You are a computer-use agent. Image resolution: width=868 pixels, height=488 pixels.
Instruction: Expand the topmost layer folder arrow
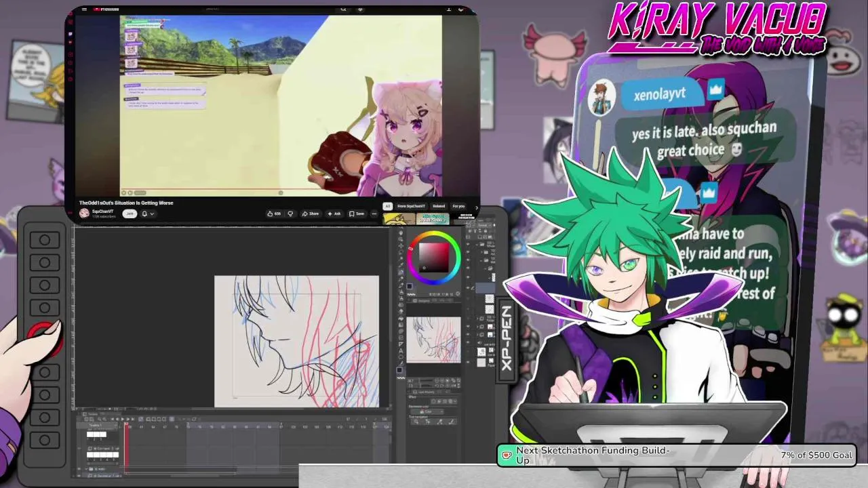(x=477, y=245)
